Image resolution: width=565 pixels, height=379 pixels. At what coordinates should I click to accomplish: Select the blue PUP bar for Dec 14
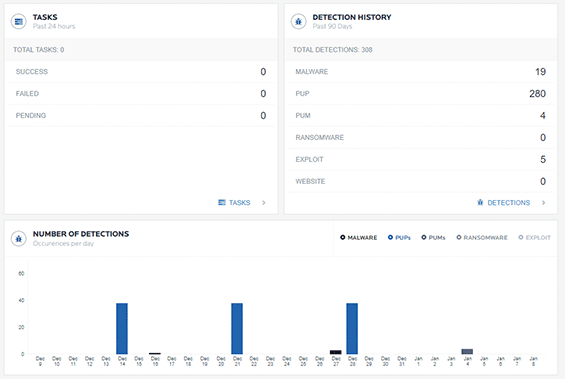(122, 329)
